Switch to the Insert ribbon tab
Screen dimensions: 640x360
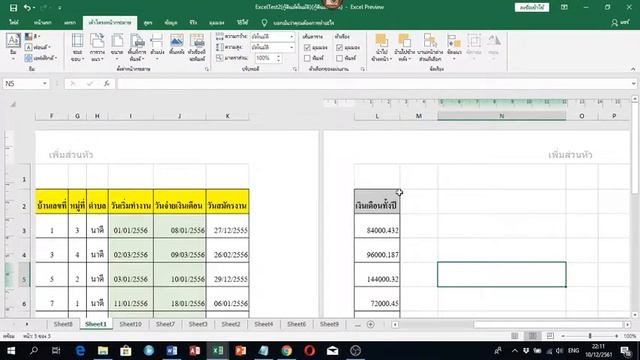tap(70, 23)
